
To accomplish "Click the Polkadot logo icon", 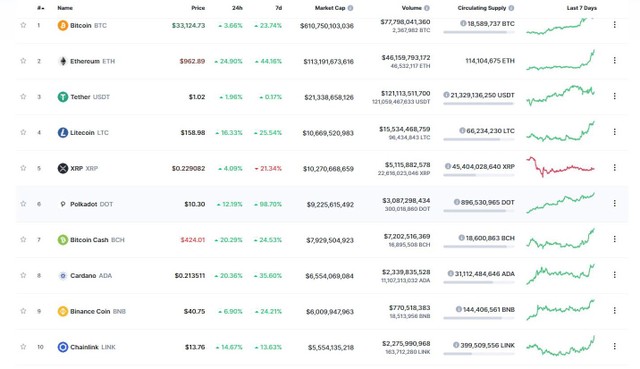I will (62, 204).
